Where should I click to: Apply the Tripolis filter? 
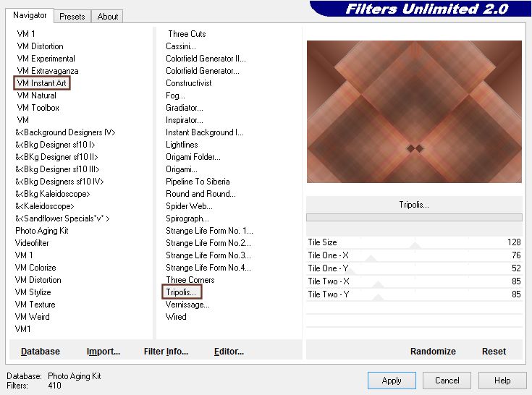click(392, 381)
